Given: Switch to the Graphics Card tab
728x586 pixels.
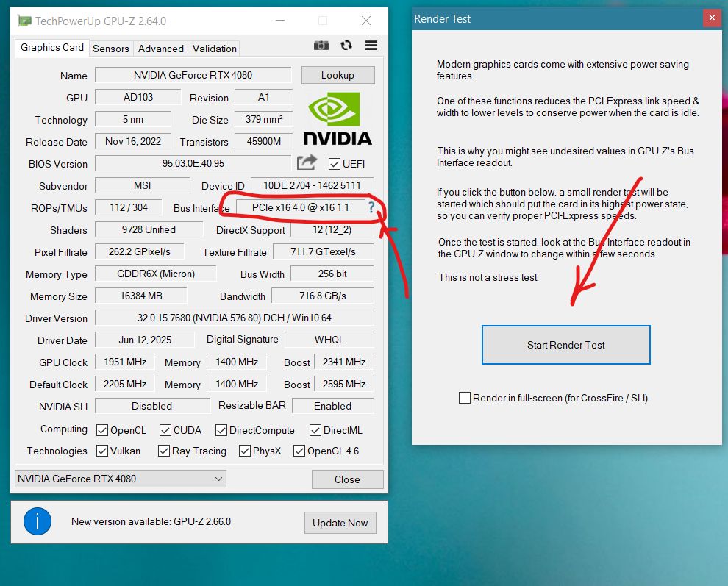Looking at the screenshot, I should tap(52, 47).
